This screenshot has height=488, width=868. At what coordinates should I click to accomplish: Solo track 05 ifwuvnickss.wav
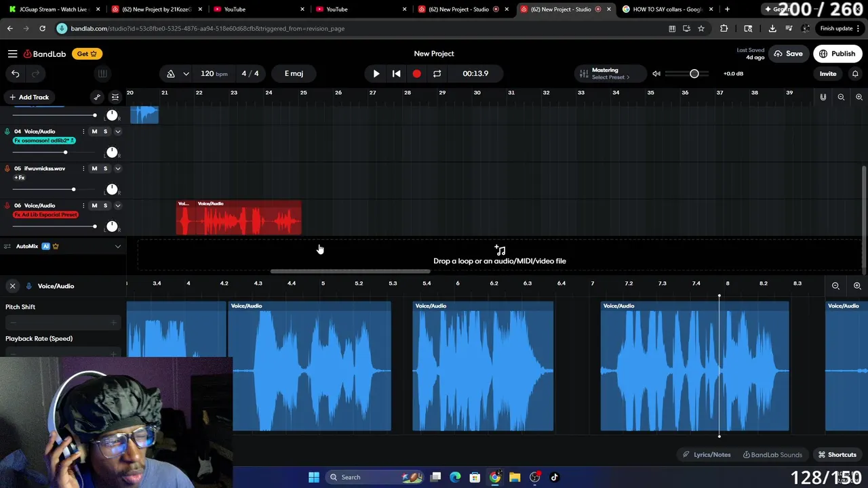(x=105, y=168)
